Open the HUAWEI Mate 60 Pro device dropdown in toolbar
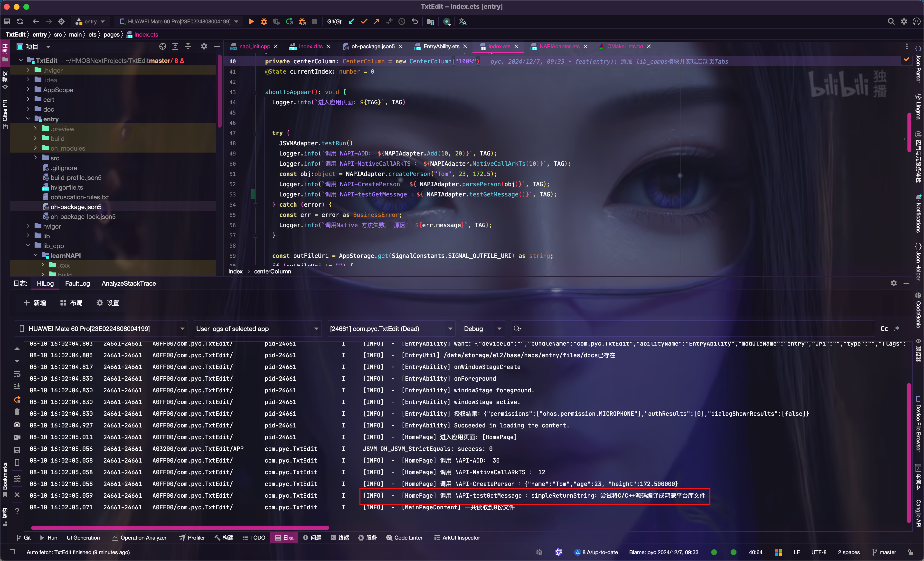Screen dimensions: 924x561 tap(179, 22)
